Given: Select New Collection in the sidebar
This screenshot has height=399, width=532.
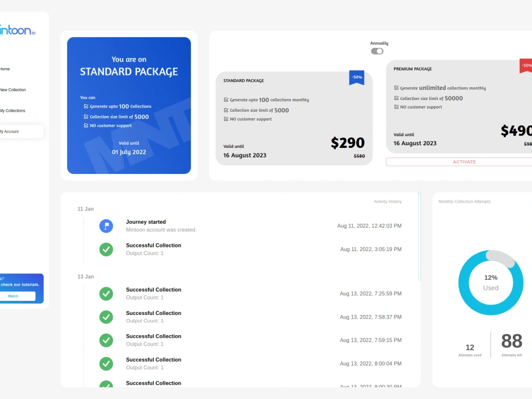Looking at the screenshot, I should (13, 89).
